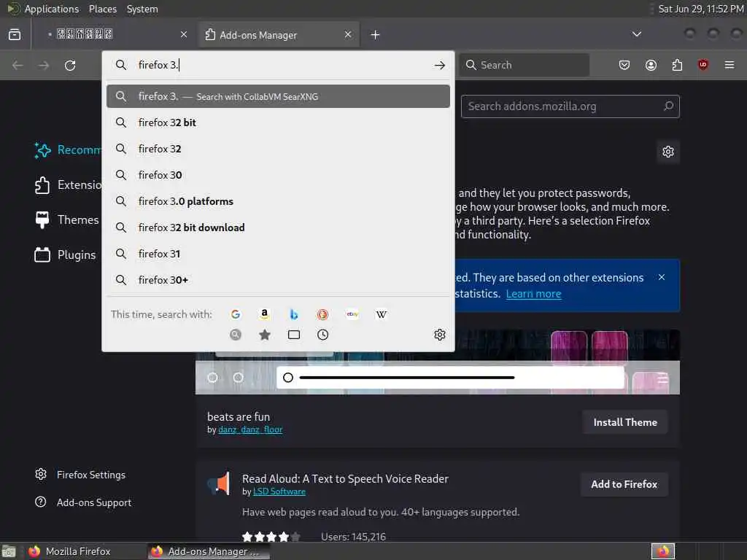Screen dimensions: 747x560
Task: Click the Firefox workspace switcher icon
Action: pyautogui.click(x=662, y=551)
